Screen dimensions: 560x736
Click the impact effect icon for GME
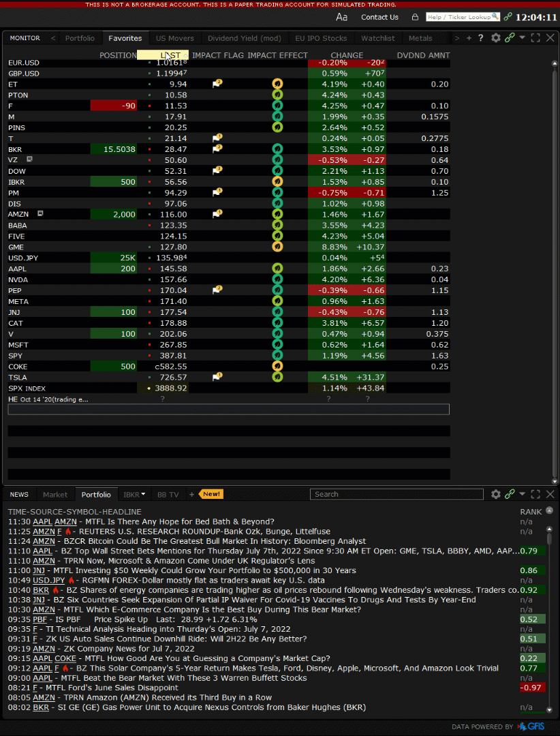pos(277,247)
